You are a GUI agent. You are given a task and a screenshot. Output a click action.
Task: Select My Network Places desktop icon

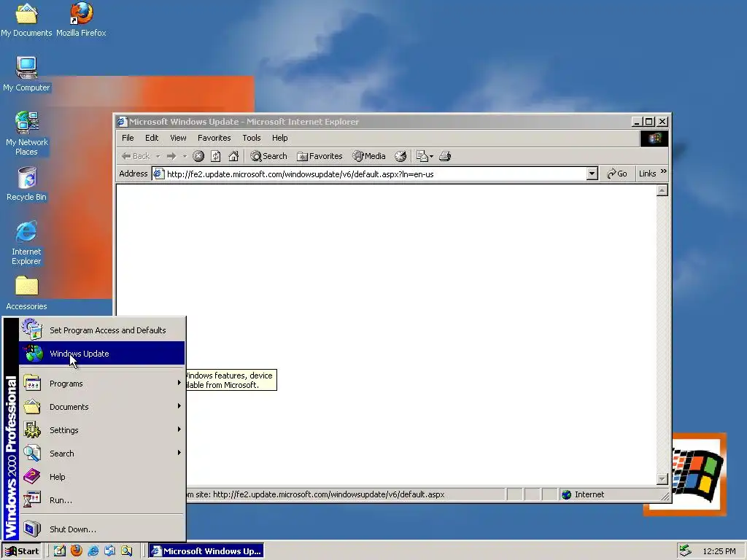click(26, 133)
